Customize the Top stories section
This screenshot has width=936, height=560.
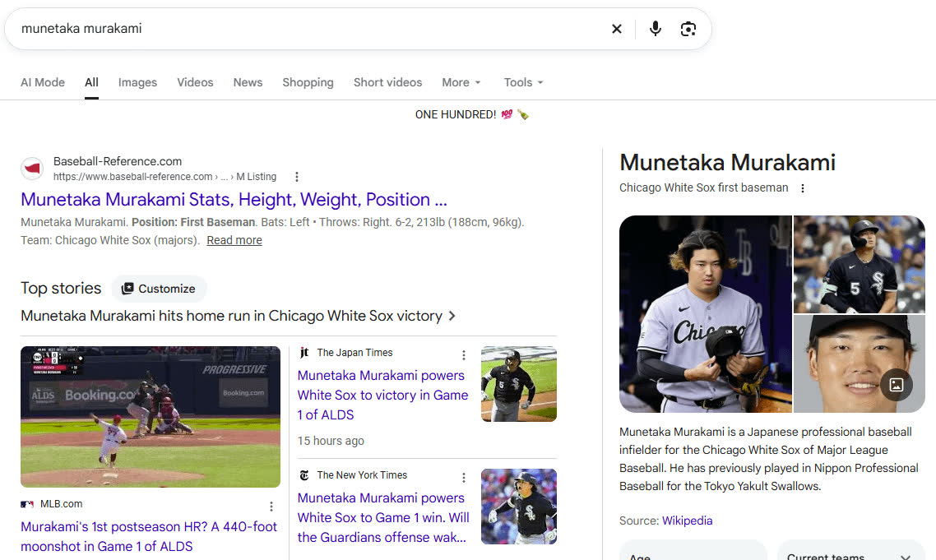coord(159,289)
